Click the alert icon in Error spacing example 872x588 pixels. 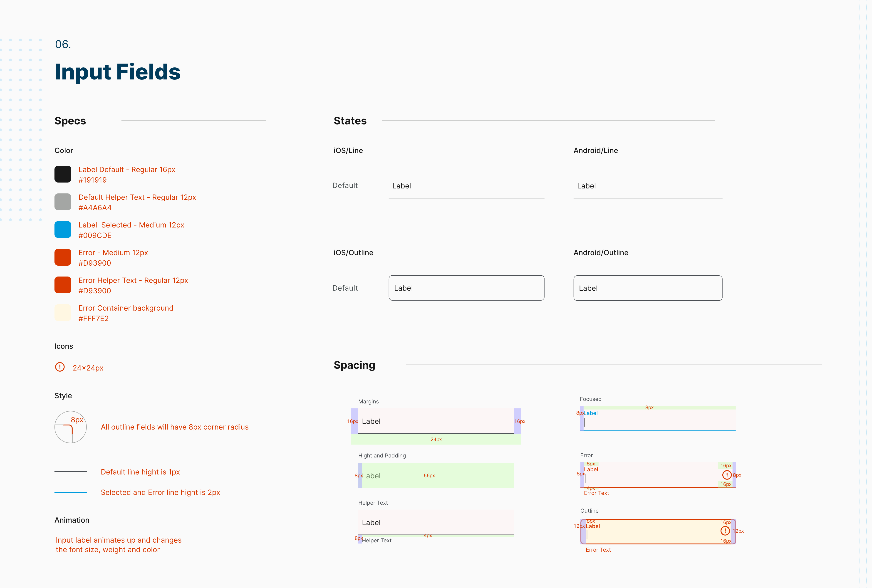[x=727, y=475]
